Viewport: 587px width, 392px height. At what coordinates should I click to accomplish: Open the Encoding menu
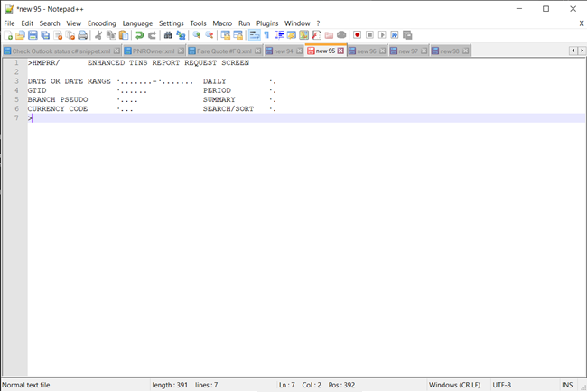click(x=101, y=23)
